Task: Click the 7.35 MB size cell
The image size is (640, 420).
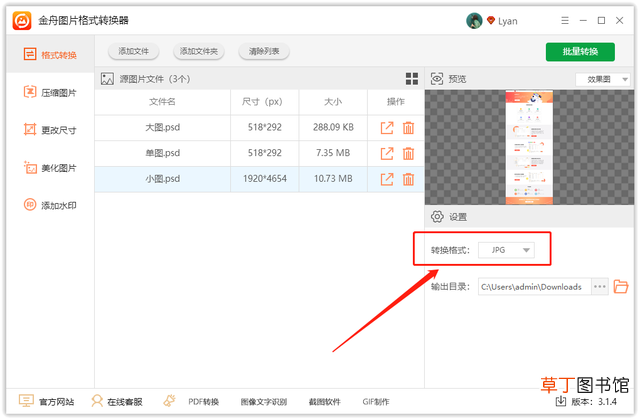Action: coord(333,153)
